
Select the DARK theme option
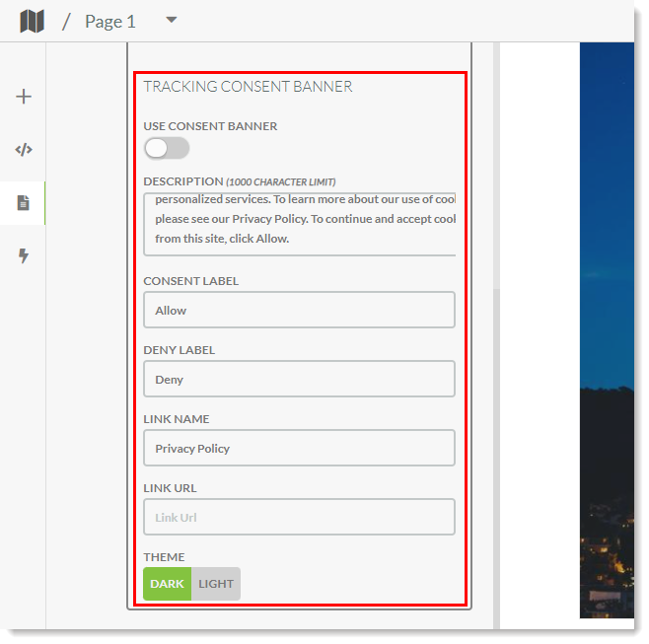pos(168,584)
